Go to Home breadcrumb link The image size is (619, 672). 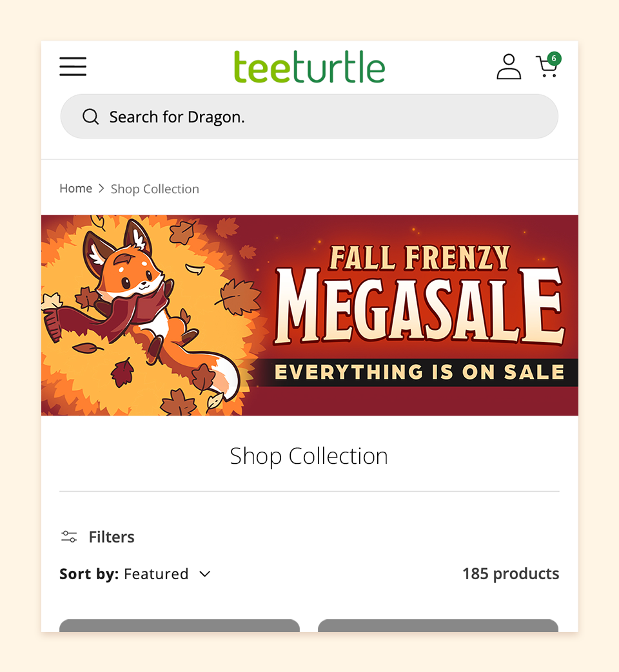pos(75,189)
